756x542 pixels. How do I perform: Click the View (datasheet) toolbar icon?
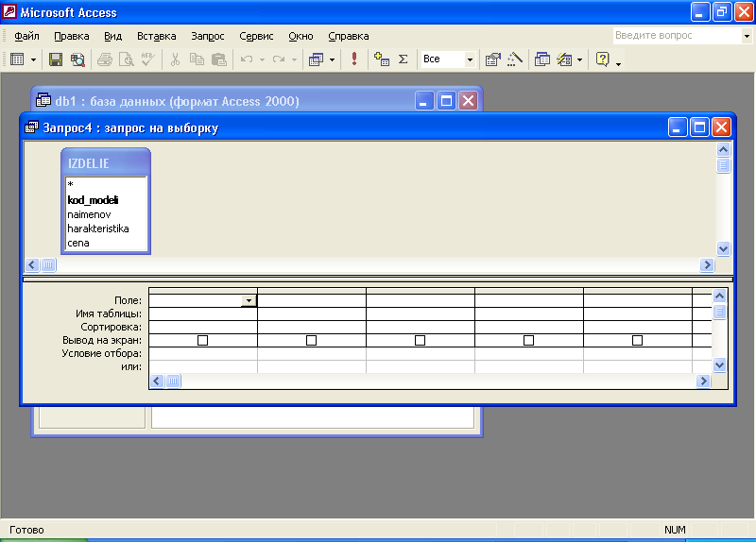[17, 59]
